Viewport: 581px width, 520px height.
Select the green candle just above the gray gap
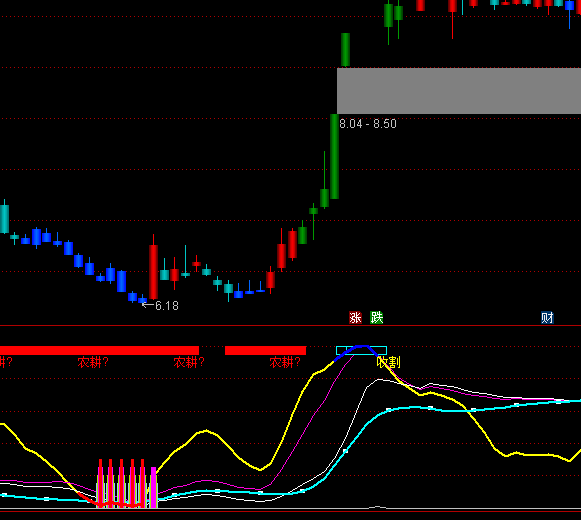345,50
